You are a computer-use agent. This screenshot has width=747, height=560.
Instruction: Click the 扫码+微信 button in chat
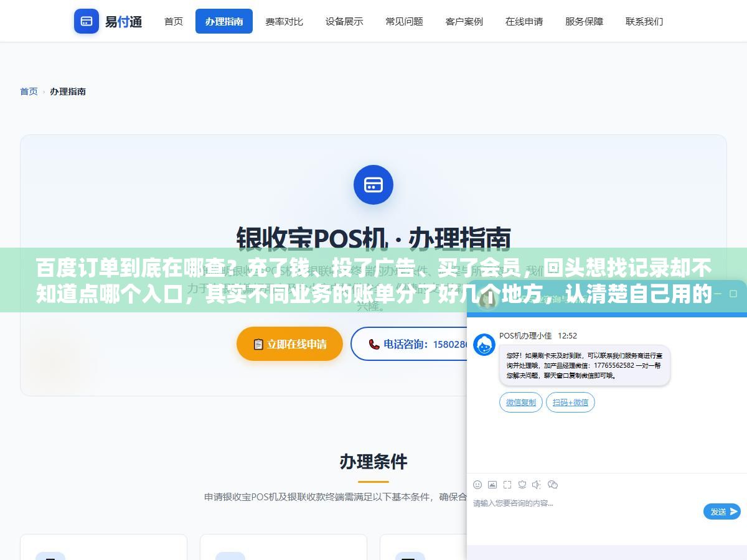coord(570,403)
